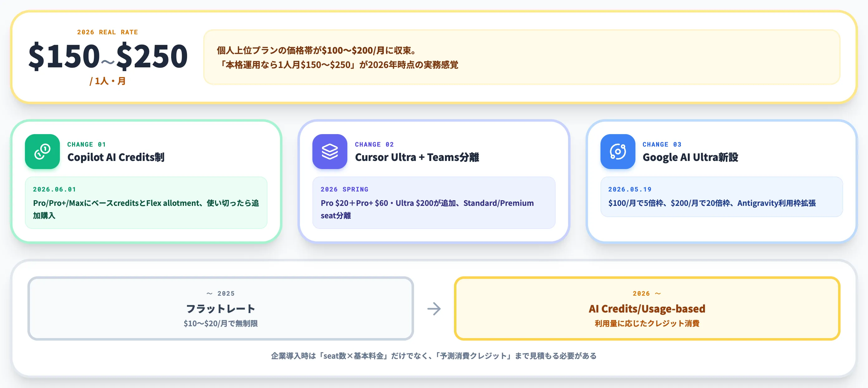The image size is (868, 388).
Task: Click the blue Google AI Ultra orbit icon
Action: click(x=618, y=152)
